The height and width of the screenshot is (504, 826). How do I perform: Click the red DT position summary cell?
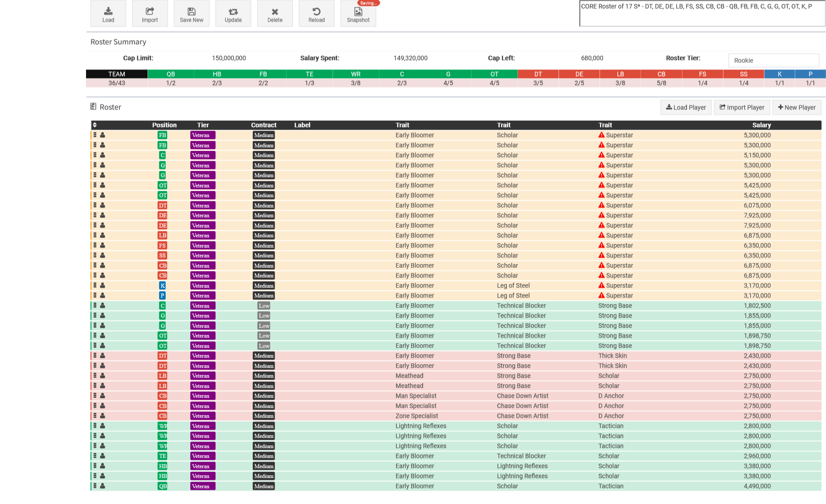(538, 74)
